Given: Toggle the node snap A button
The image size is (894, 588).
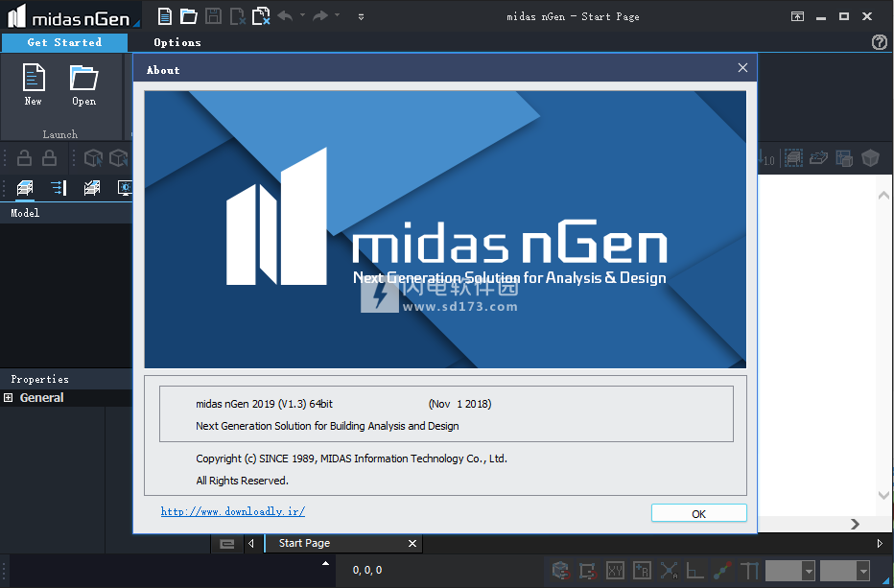Looking at the screenshot, I should (669, 571).
